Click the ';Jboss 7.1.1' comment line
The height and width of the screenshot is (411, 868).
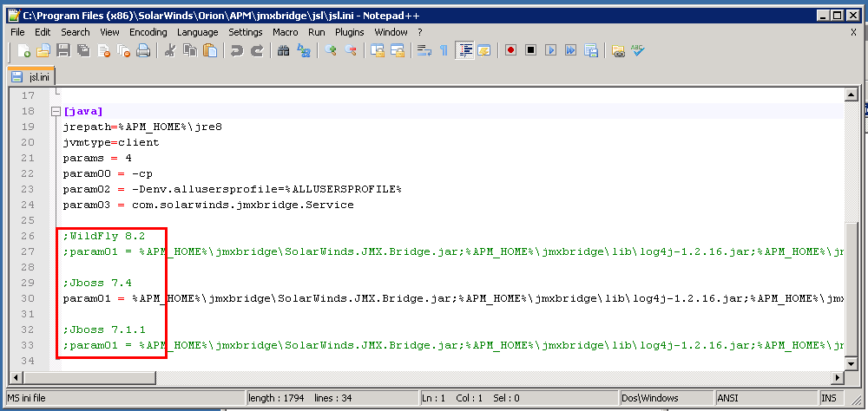click(x=104, y=329)
